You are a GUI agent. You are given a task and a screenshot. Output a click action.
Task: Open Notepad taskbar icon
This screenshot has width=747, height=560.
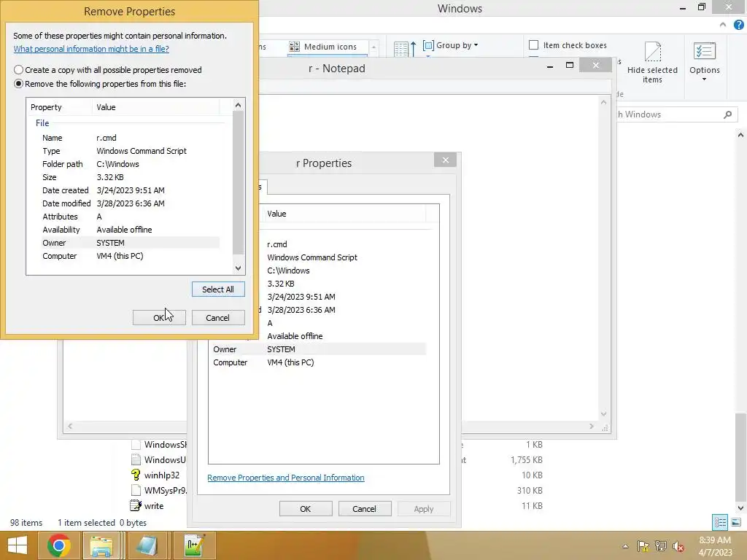coord(149,545)
